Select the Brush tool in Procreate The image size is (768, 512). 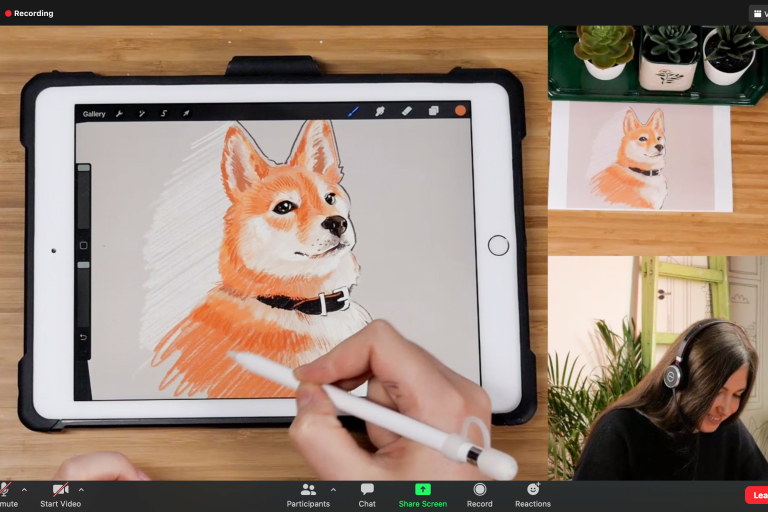pyautogui.click(x=353, y=111)
